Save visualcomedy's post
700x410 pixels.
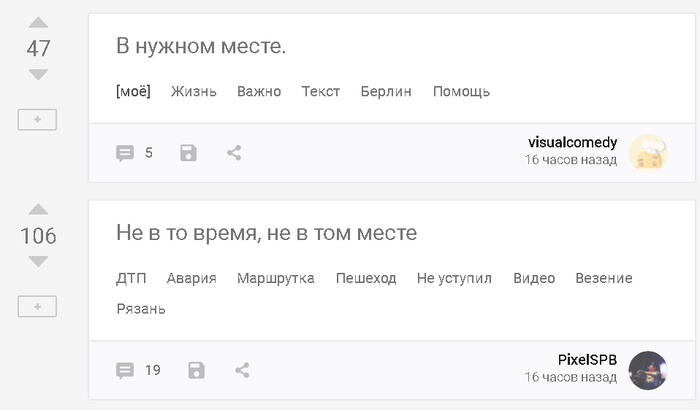[x=188, y=153]
